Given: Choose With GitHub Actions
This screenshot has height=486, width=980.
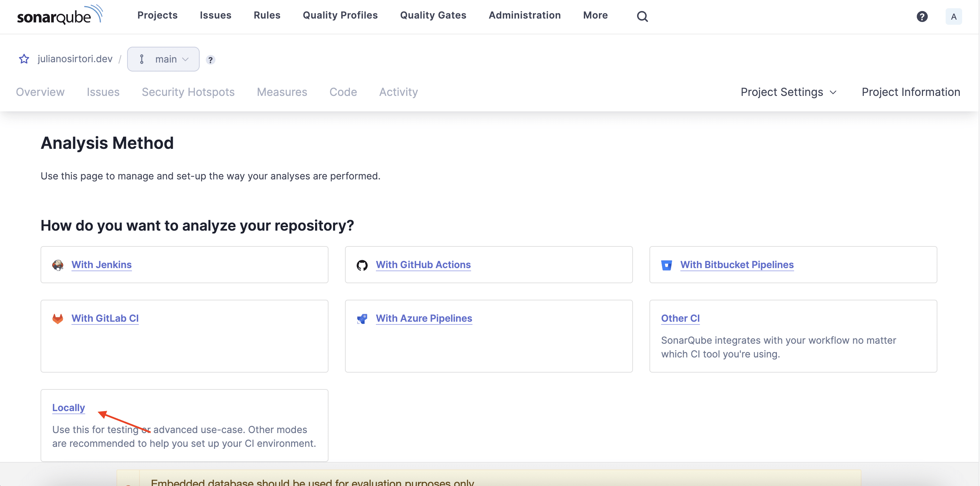Looking at the screenshot, I should [423, 265].
